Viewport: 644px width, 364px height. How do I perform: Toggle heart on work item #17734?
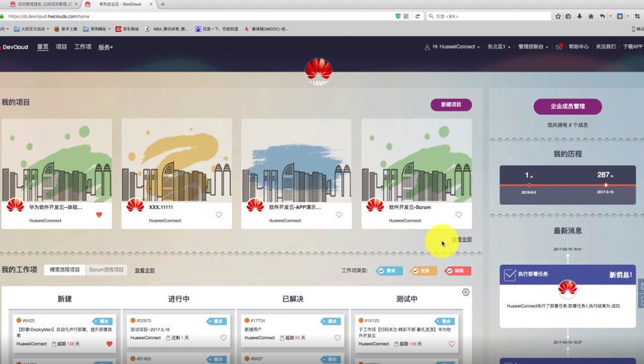(x=338, y=338)
